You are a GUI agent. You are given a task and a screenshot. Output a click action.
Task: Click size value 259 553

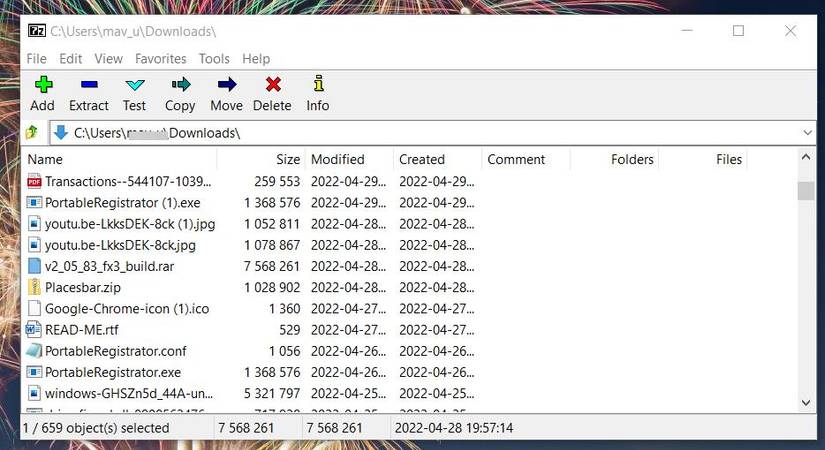pyautogui.click(x=277, y=182)
